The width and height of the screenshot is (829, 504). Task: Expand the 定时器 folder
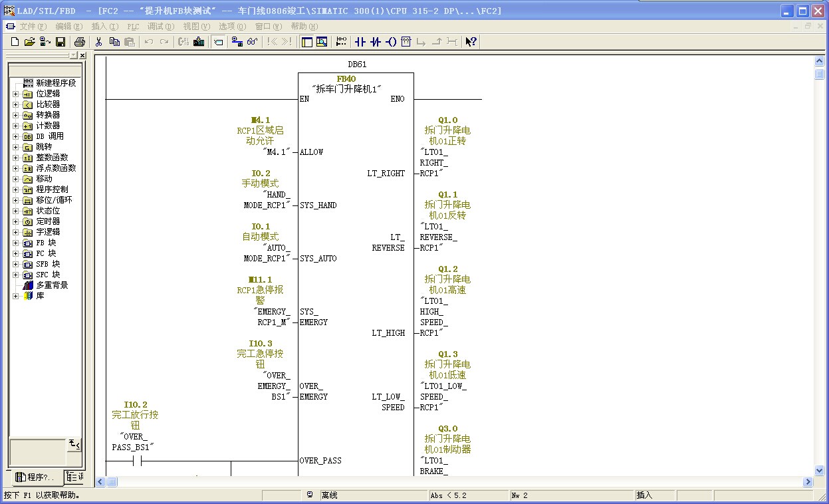coord(16,221)
